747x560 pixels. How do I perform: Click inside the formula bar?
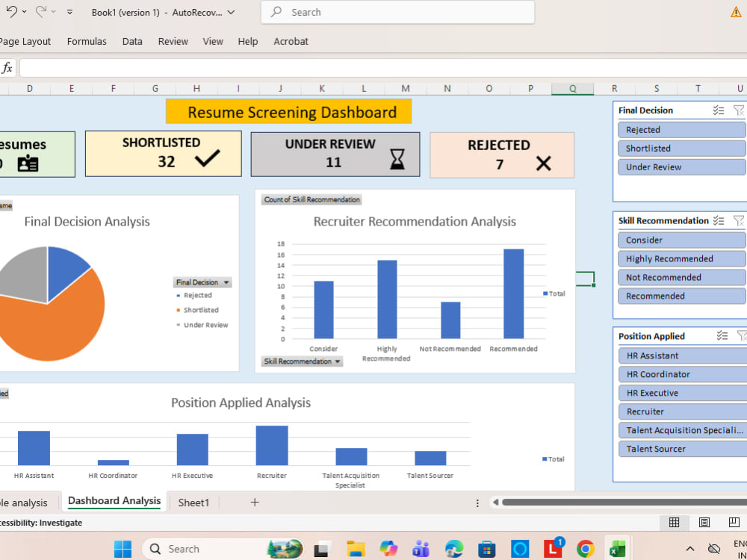pos(383,68)
